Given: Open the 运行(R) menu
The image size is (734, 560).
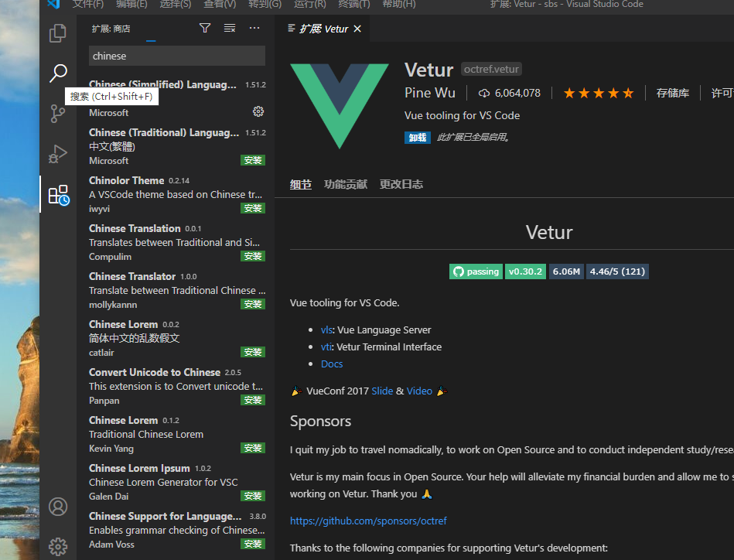Looking at the screenshot, I should [x=309, y=4].
